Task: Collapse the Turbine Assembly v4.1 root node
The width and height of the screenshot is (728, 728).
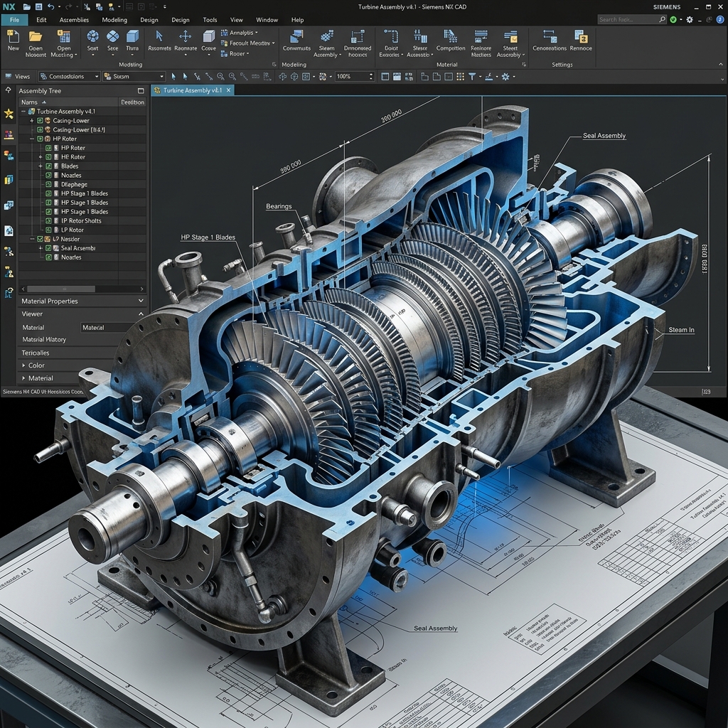Action: point(23,112)
